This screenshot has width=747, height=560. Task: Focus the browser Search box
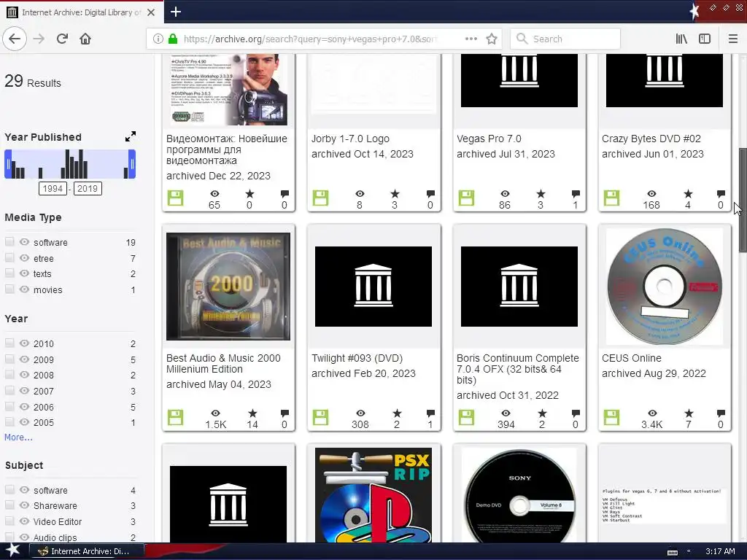[x=565, y=39]
